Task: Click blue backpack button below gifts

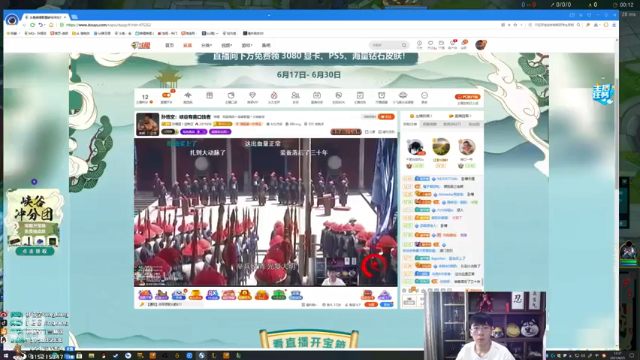Action: (x=387, y=304)
